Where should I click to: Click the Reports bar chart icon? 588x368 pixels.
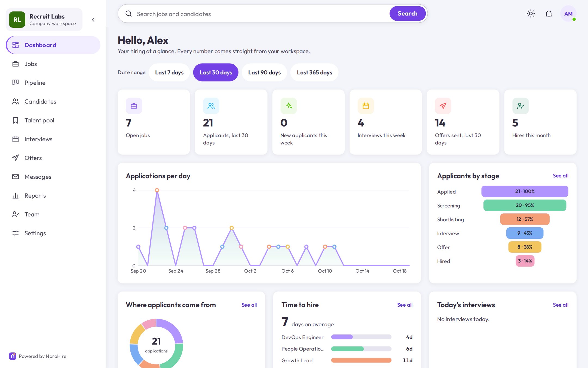click(x=16, y=195)
